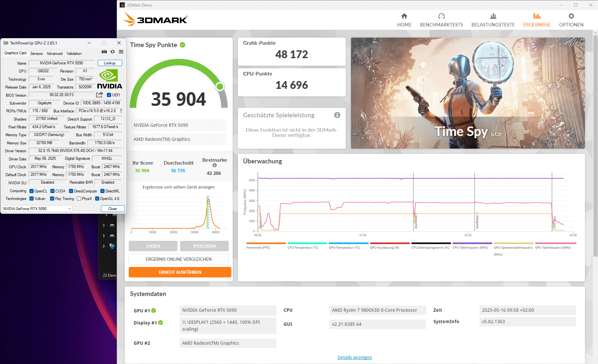
Task: Open the Advanced tab in GPU-Z
Action: [55, 54]
